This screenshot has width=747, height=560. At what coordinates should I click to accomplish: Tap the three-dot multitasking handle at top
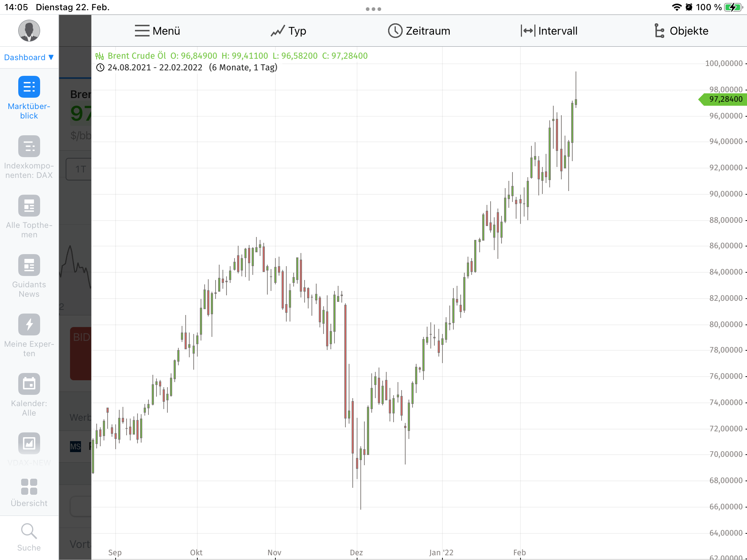click(x=373, y=9)
